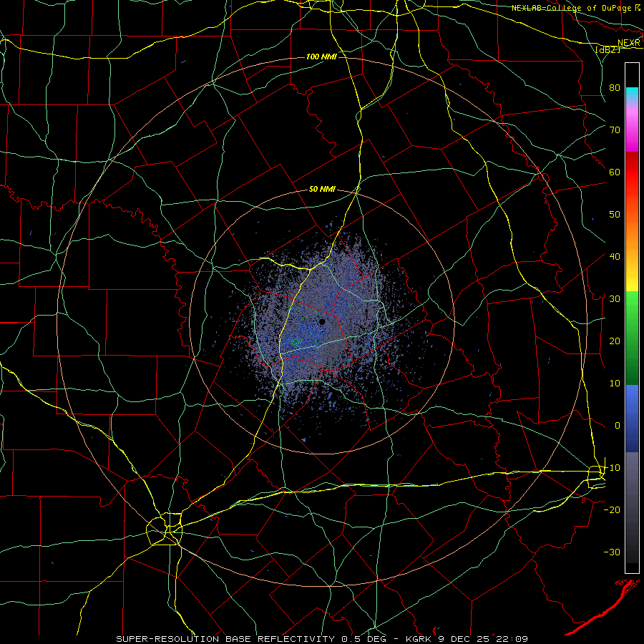
Task: Click the 30 dBZ legend label
Action: pos(615,299)
